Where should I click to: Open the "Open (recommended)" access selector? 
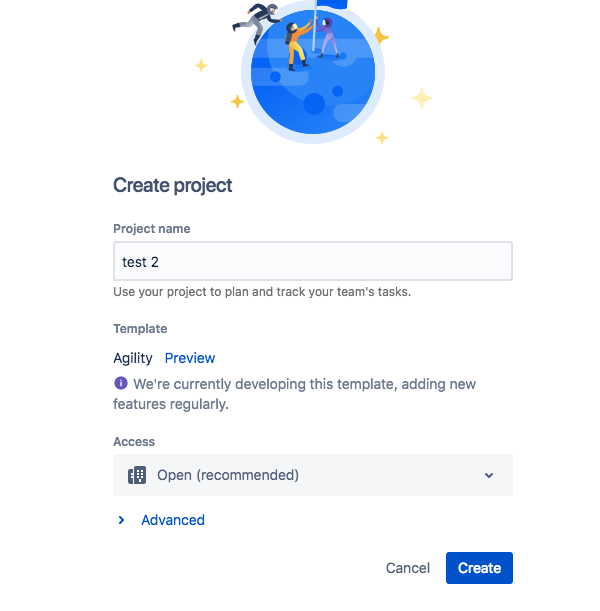(x=312, y=475)
